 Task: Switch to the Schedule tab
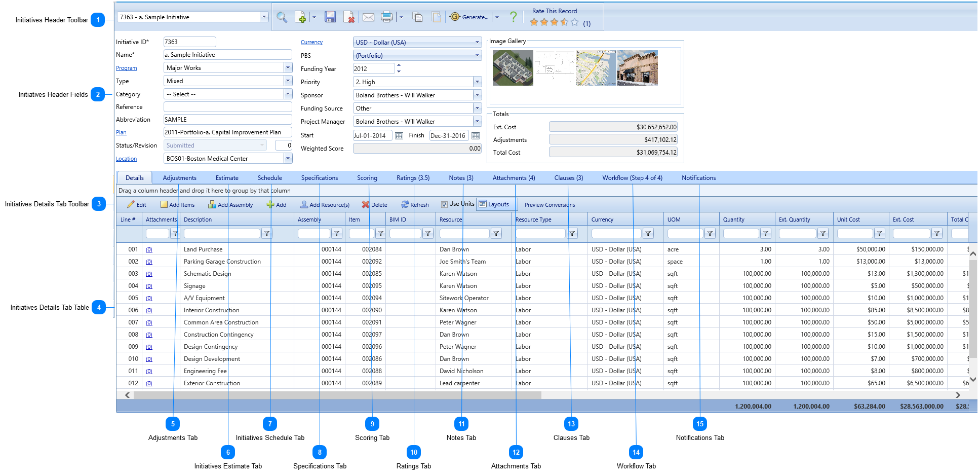point(270,178)
